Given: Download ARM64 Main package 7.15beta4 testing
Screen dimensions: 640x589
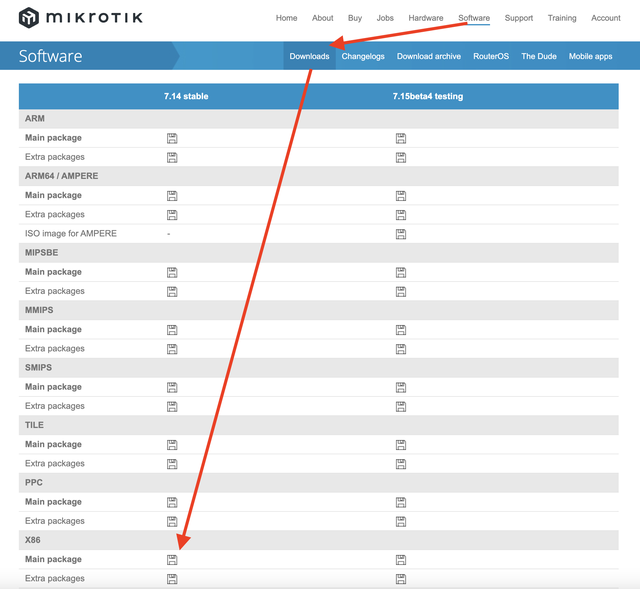Looking at the screenshot, I should click(401, 196).
